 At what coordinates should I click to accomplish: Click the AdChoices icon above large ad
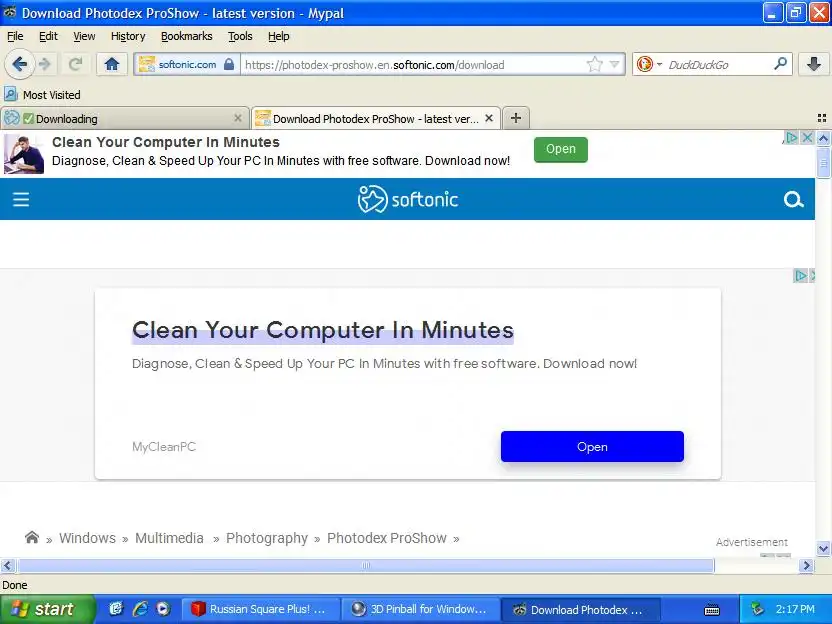[800, 275]
